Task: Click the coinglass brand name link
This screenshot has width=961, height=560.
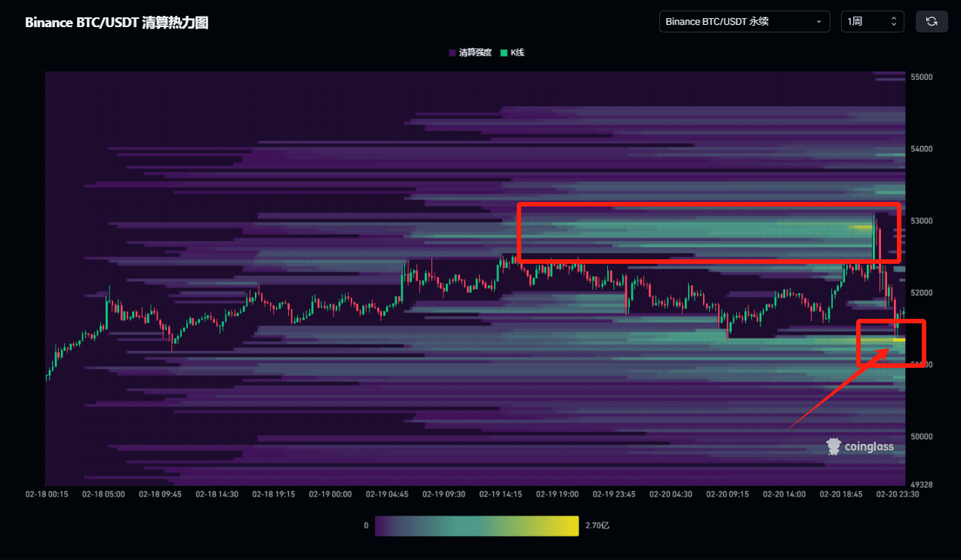Action: tap(867, 446)
